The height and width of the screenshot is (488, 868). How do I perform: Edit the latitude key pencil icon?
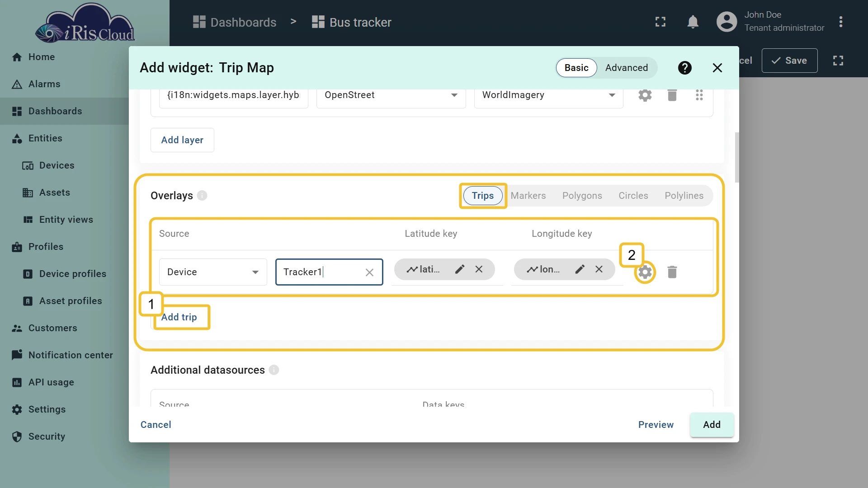460,269
